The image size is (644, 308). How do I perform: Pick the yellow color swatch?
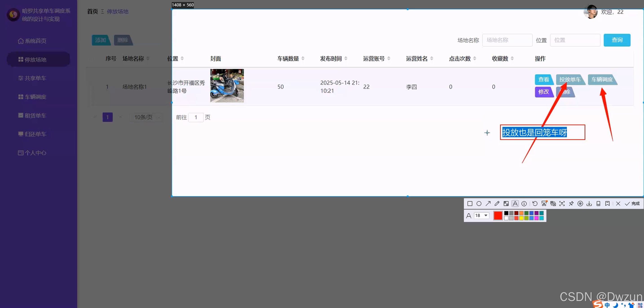(x=521, y=218)
